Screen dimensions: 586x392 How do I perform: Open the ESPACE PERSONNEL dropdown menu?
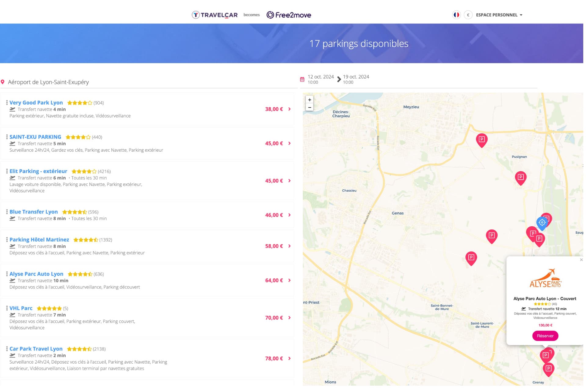coord(499,15)
